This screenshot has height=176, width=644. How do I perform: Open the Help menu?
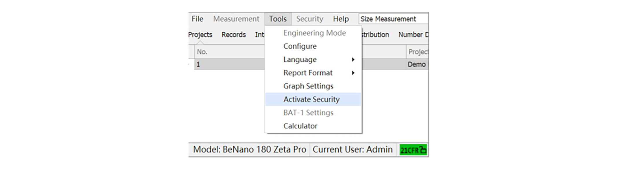[341, 19]
